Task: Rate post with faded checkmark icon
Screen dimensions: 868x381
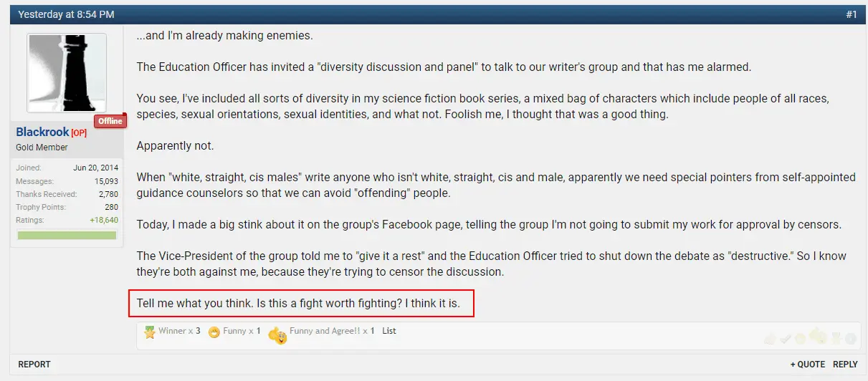Action: 786,339
